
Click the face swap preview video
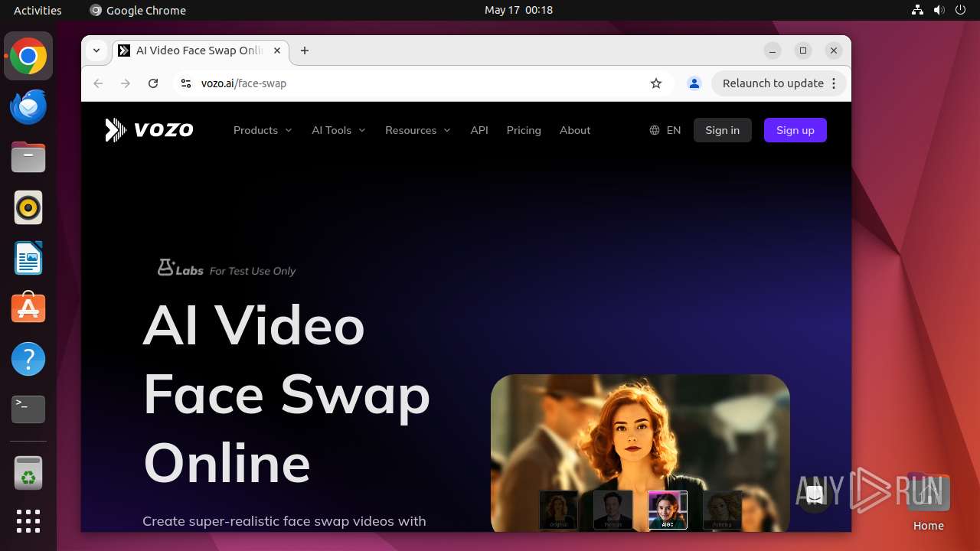coord(640,452)
